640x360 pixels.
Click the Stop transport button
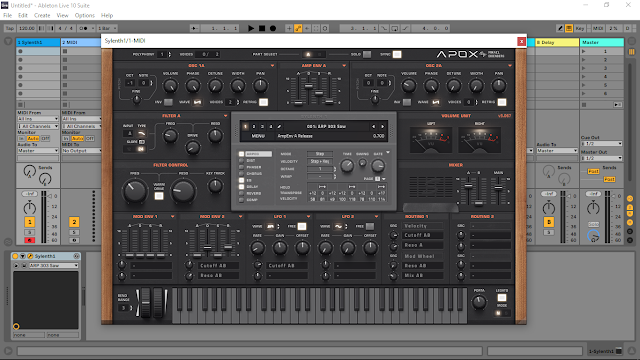[x=262, y=28]
